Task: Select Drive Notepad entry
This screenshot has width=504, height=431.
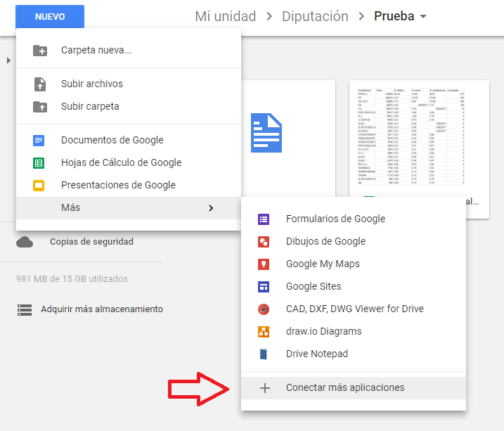Action: 354,354
